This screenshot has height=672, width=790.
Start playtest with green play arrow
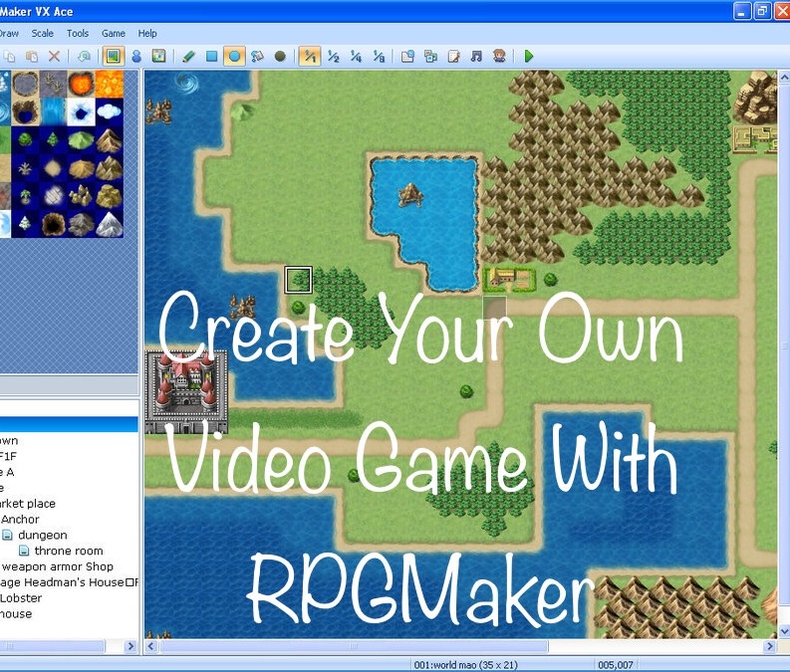tap(529, 57)
